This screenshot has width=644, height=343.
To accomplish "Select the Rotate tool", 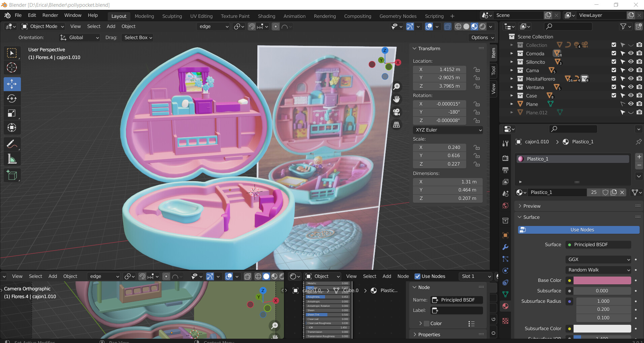I will click(12, 98).
